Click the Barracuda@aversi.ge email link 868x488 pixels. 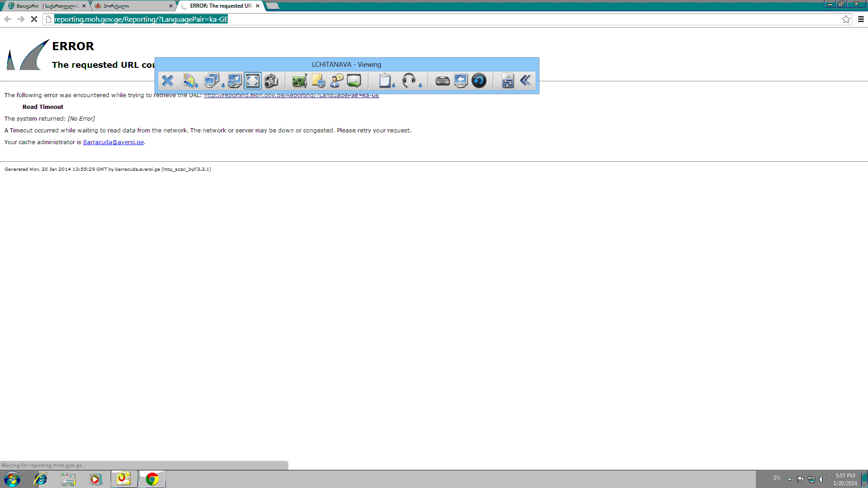[113, 142]
